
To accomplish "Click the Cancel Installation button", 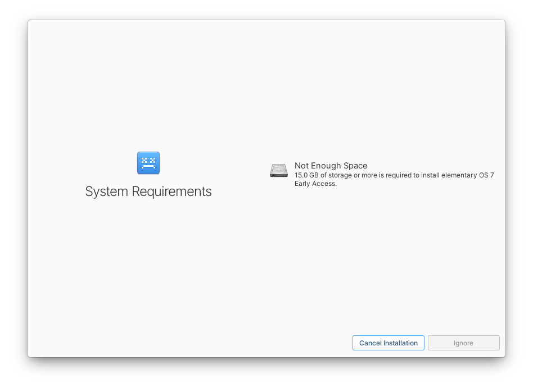I will 388,343.
